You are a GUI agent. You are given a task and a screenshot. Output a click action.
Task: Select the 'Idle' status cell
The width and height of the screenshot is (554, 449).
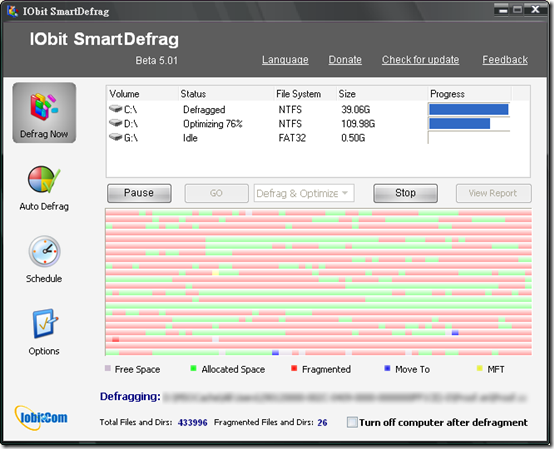point(190,138)
